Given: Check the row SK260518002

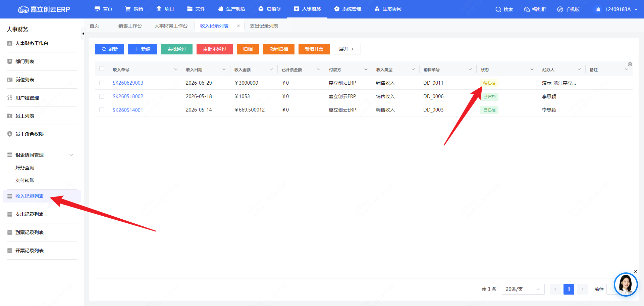Looking at the screenshot, I should pyautogui.click(x=102, y=96).
